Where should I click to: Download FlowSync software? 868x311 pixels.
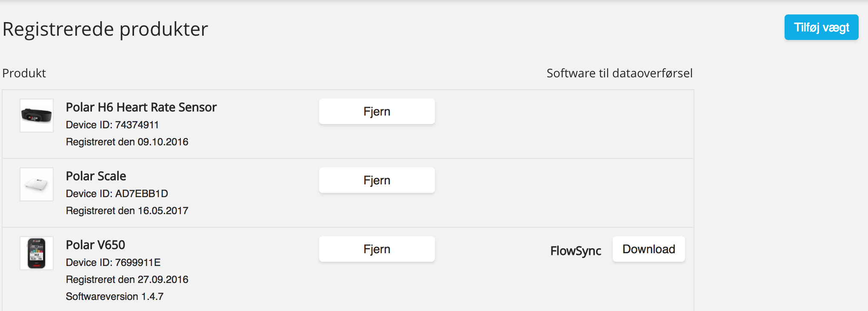649,249
